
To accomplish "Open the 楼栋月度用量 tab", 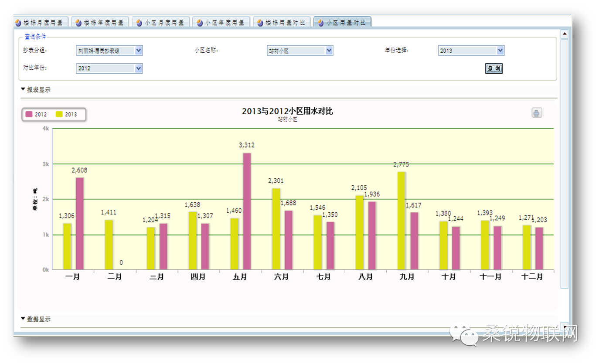I will click(41, 22).
